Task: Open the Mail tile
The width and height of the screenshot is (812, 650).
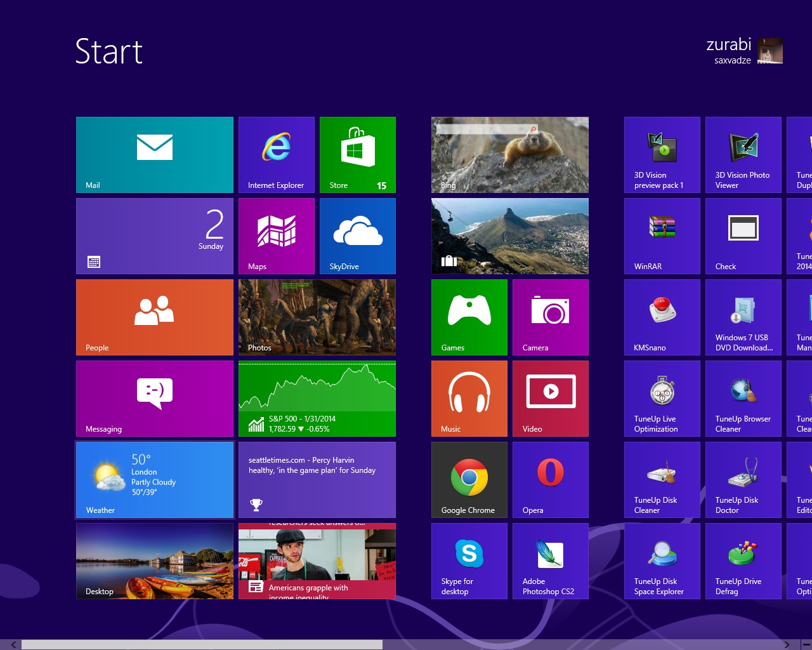Action: 155,155
